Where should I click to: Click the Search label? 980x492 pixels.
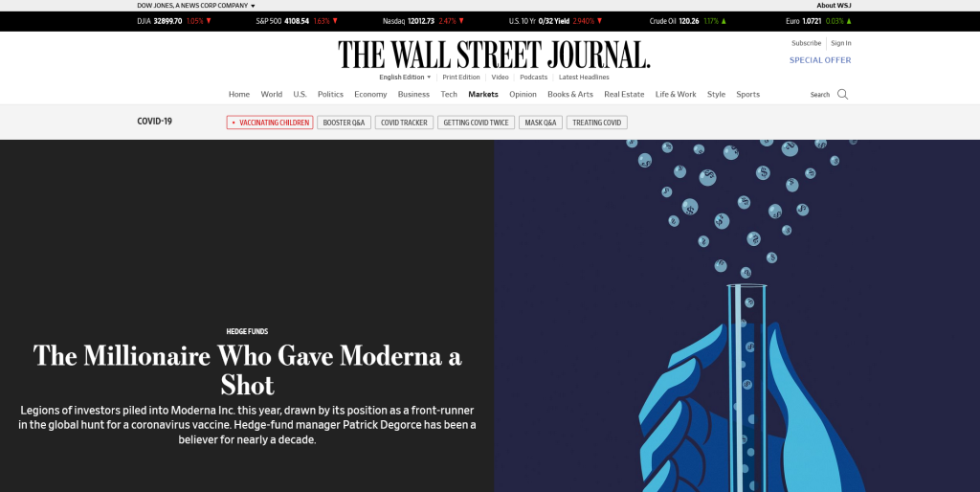point(820,95)
